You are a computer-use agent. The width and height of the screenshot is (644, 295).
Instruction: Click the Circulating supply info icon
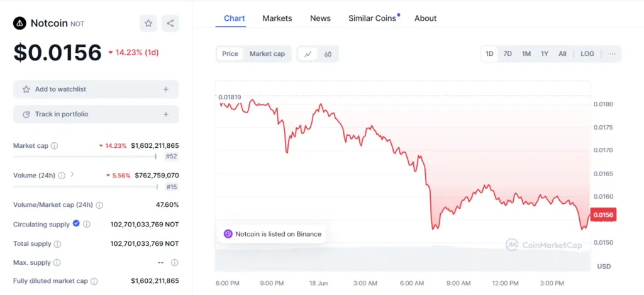[x=87, y=225]
